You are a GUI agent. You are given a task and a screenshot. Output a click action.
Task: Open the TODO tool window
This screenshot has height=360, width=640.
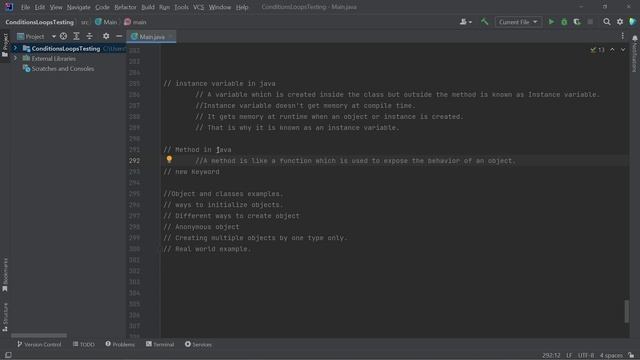(x=84, y=344)
